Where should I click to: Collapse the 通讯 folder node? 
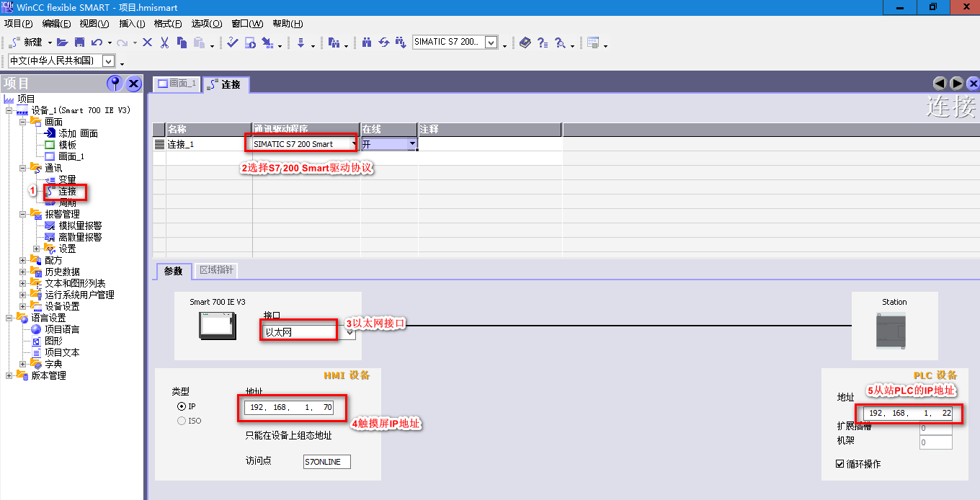pos(23,168)
